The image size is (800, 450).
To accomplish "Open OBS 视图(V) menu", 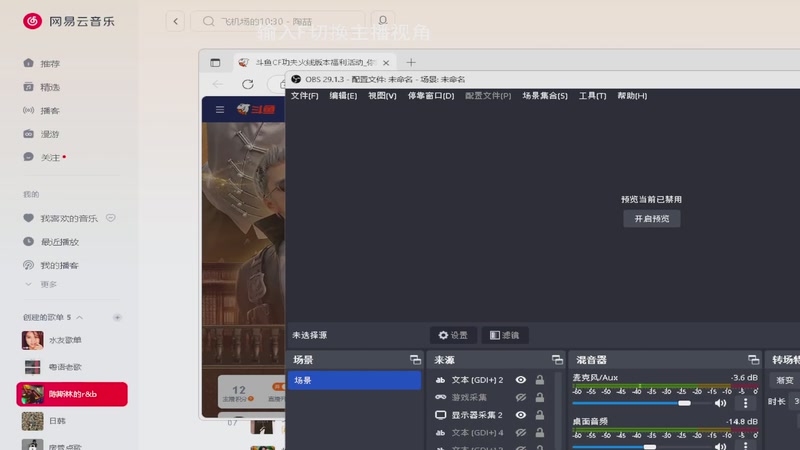I will [382, 96].
